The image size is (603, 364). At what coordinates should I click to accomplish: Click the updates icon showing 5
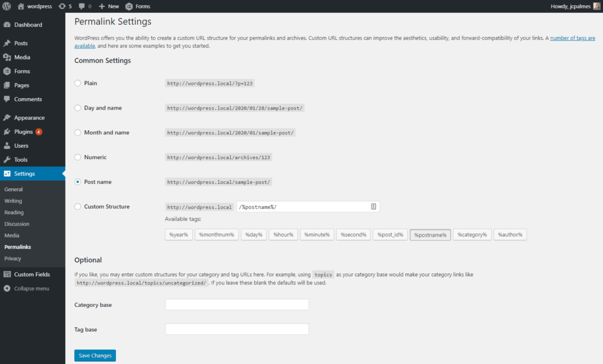(65, 6)
